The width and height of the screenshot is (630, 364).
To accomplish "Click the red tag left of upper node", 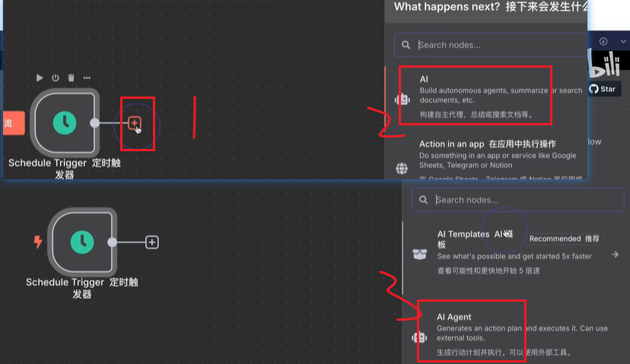I will 14,123.
